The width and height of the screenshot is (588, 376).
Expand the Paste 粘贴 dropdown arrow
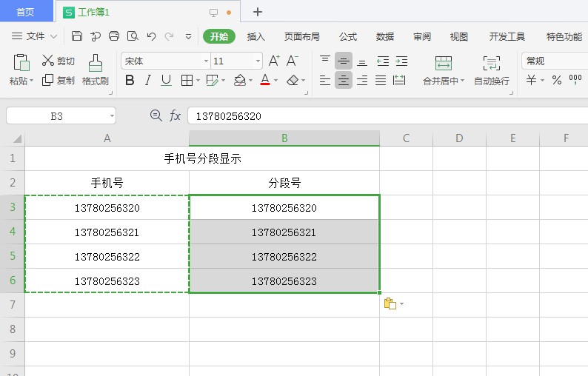32,81
